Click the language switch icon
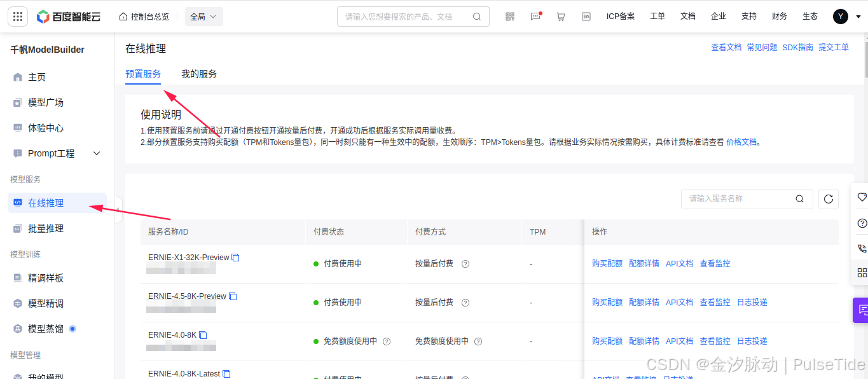Image resolution: width=868 pixels, height=379 pixels. coord(586,17)
